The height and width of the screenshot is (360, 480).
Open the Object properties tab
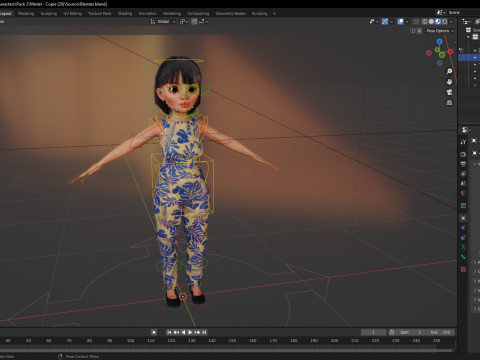click(x=463, y=218)
